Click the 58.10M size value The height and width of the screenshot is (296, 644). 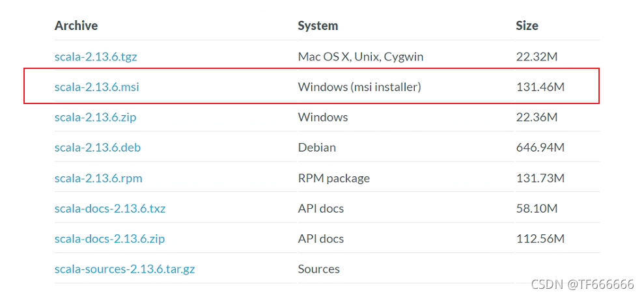537,209
